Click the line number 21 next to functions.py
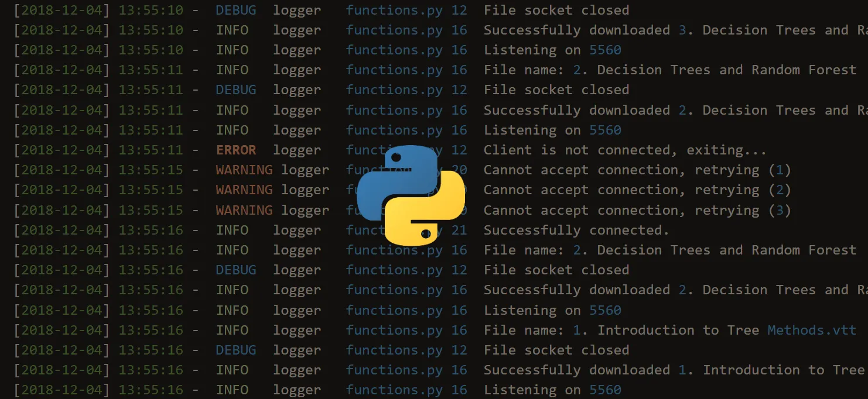 [460, 230]
